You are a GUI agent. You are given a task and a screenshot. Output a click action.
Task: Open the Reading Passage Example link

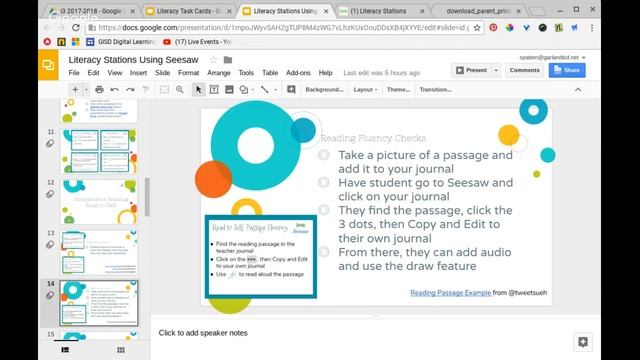(x=451, y=293)
